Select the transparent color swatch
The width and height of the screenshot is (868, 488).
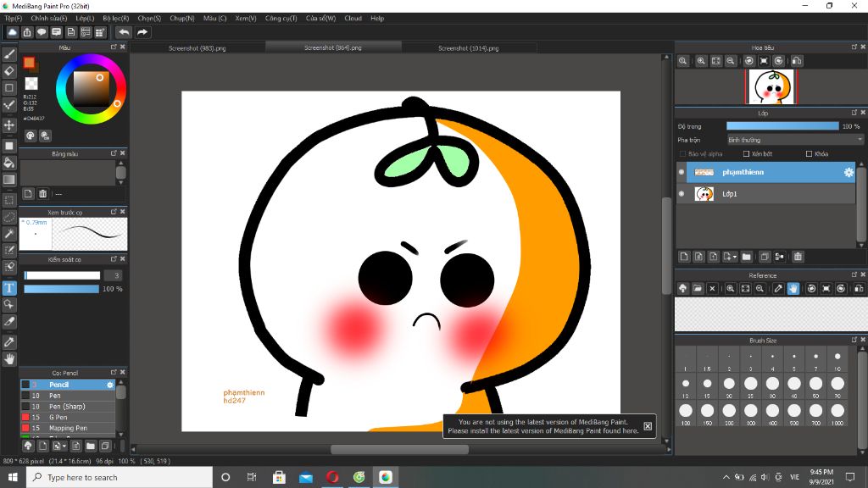point(31,84)
